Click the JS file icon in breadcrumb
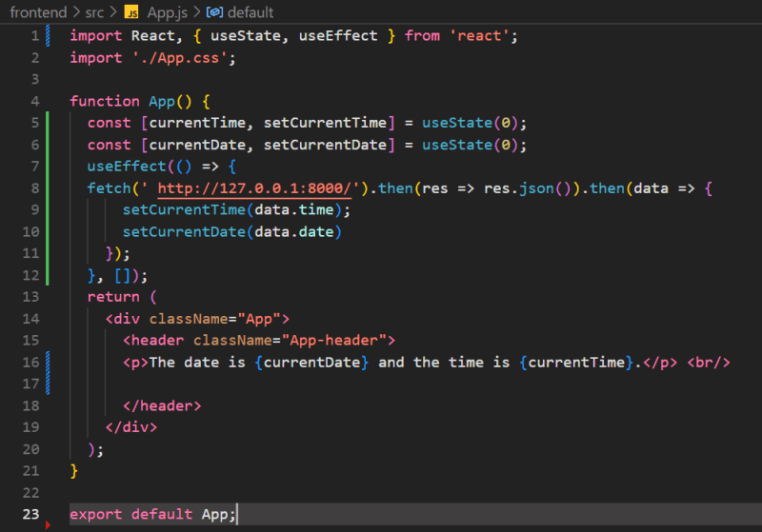Viewport: 762px width, 532px height. (131, 12)
